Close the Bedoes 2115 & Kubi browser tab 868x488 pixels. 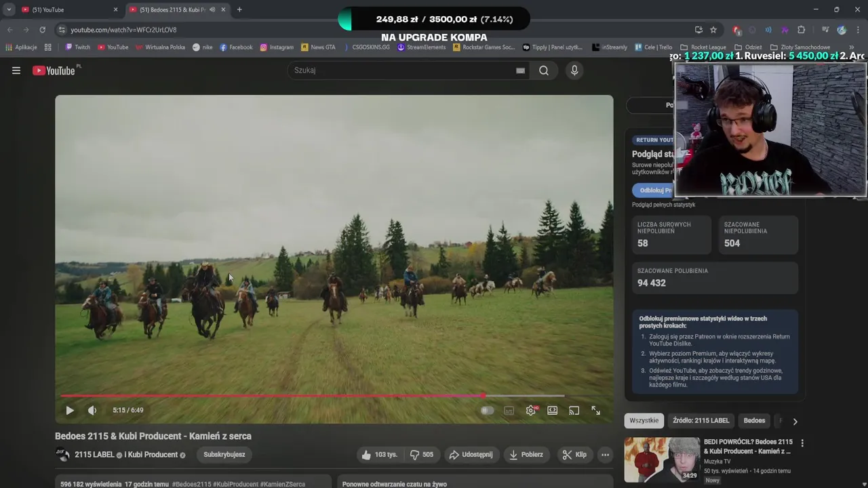(x=223, y=9)
